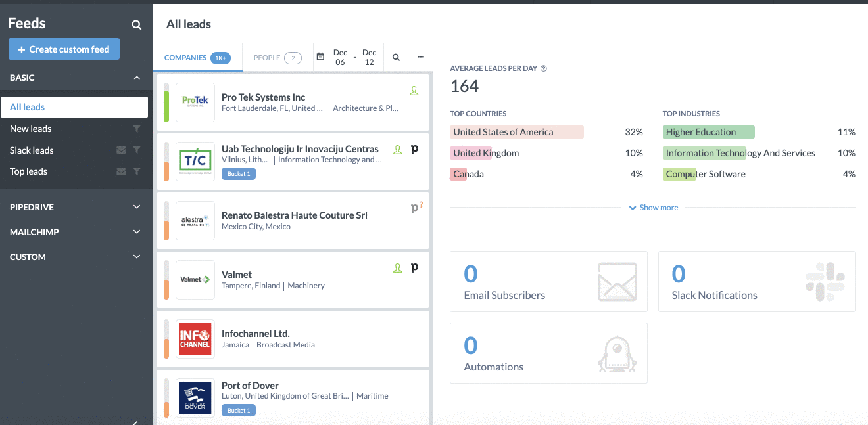Click the Create custom feed button
This screenshot has height=425, width=868.
64,49
